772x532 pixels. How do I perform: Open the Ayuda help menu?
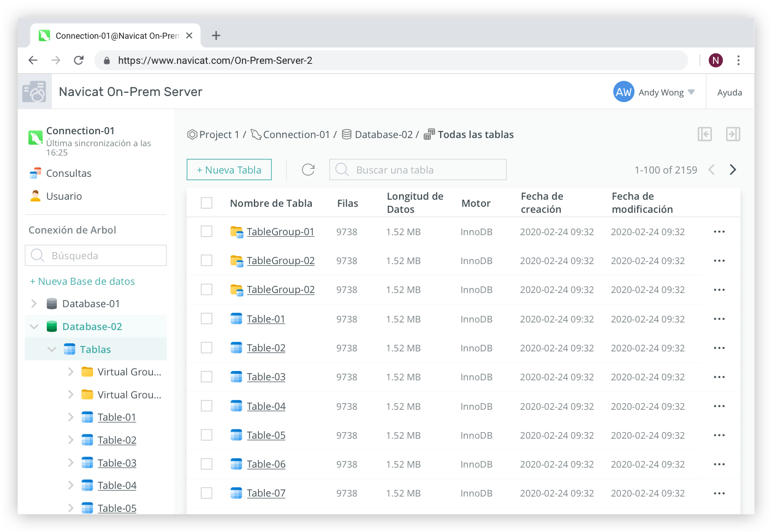coord(729,92)
